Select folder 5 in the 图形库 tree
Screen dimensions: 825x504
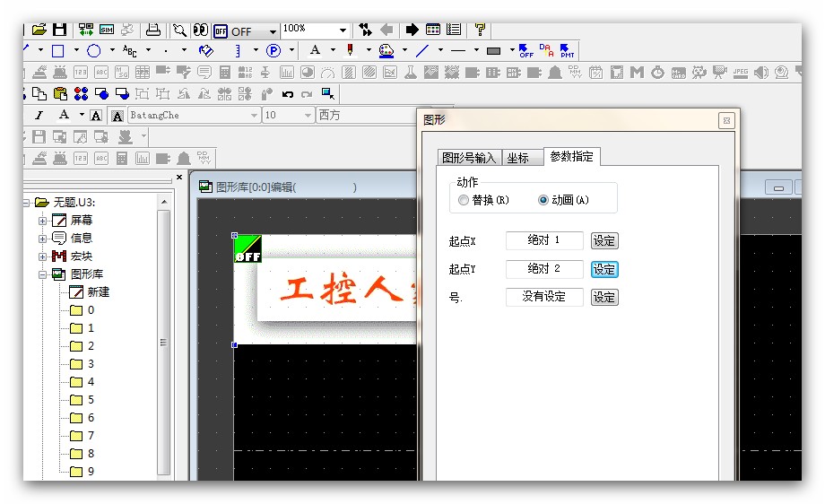click(x=90, y=400)
